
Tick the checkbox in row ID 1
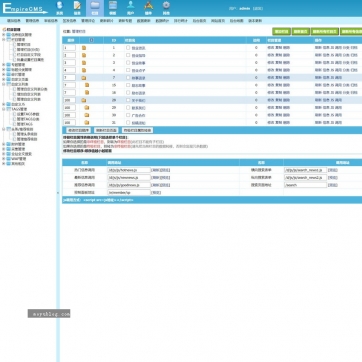(x=128, y=48)
